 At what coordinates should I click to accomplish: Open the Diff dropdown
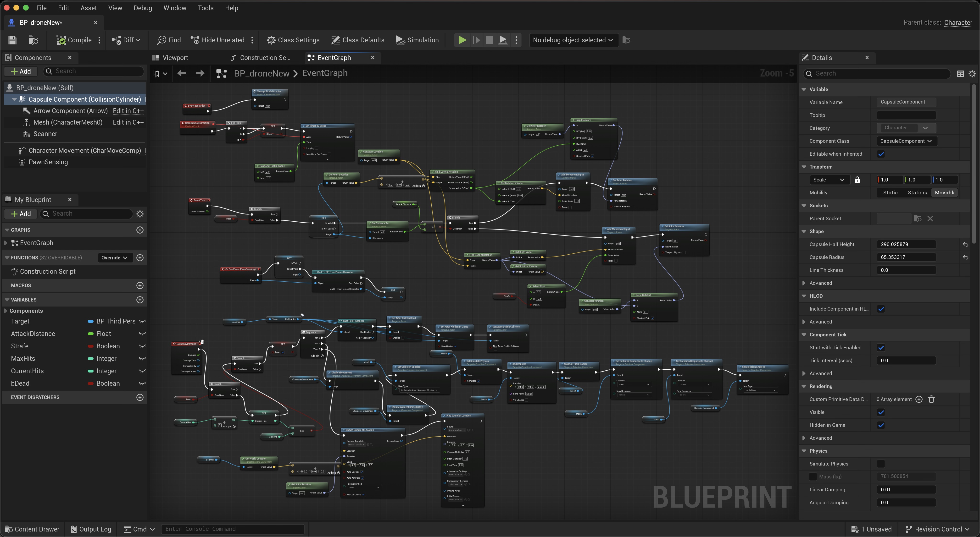point(126,40)
